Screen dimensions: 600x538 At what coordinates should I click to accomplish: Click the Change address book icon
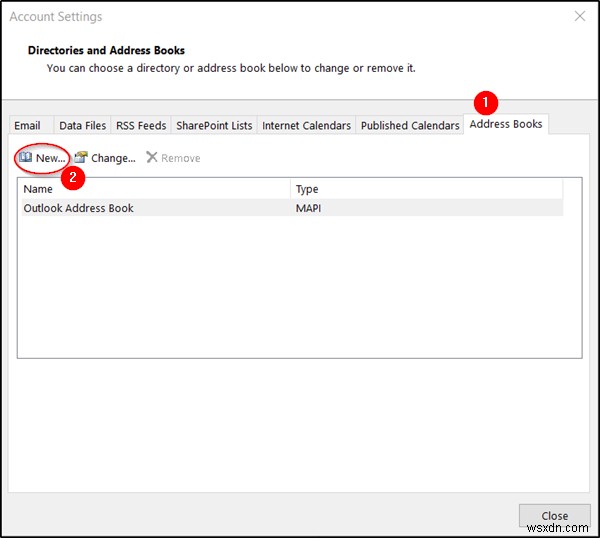[x=81, y=157]
